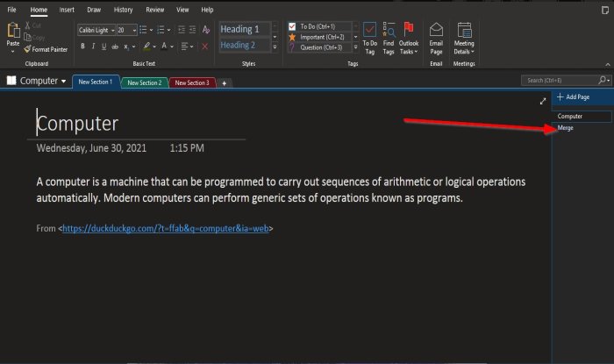Toggle the To Do (Ctrl+1) tag checkbox

(x=292, y=26)
